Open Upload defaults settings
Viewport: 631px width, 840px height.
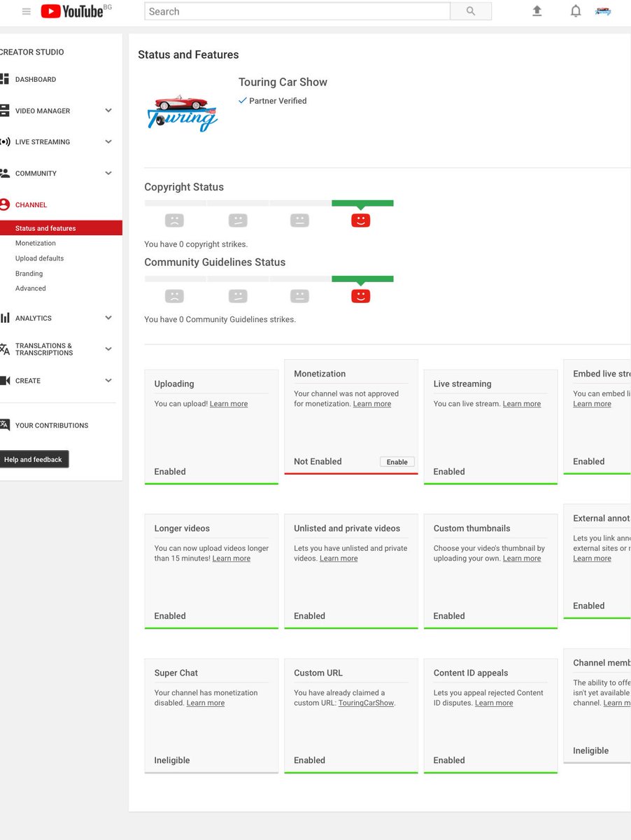tap(39, 258)
